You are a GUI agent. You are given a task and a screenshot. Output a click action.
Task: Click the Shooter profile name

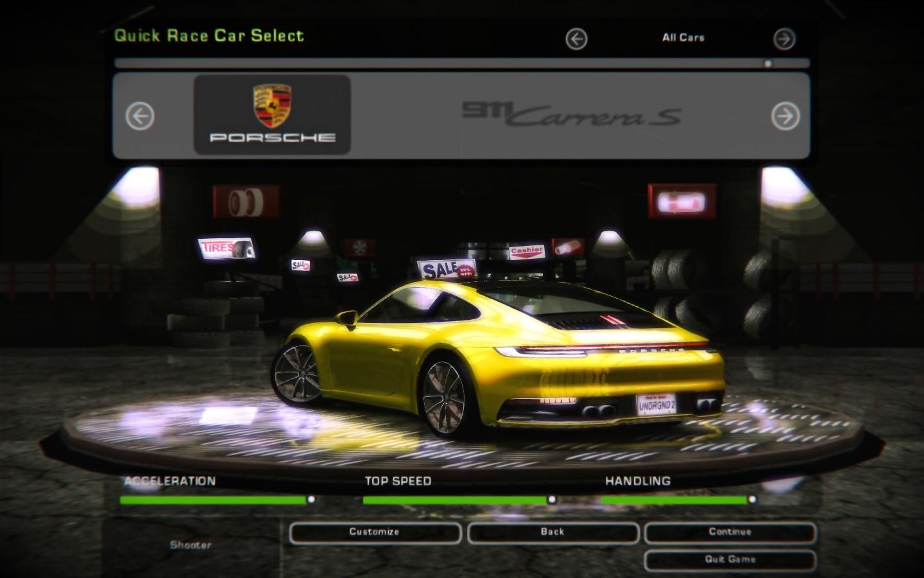[x=191, y=545]
